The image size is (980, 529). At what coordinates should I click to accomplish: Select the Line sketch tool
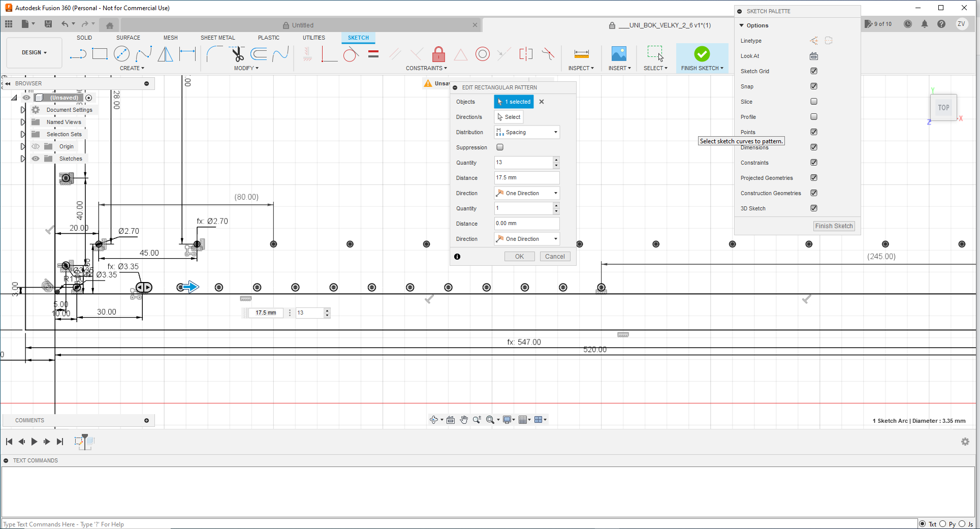[x=78, y=54]
